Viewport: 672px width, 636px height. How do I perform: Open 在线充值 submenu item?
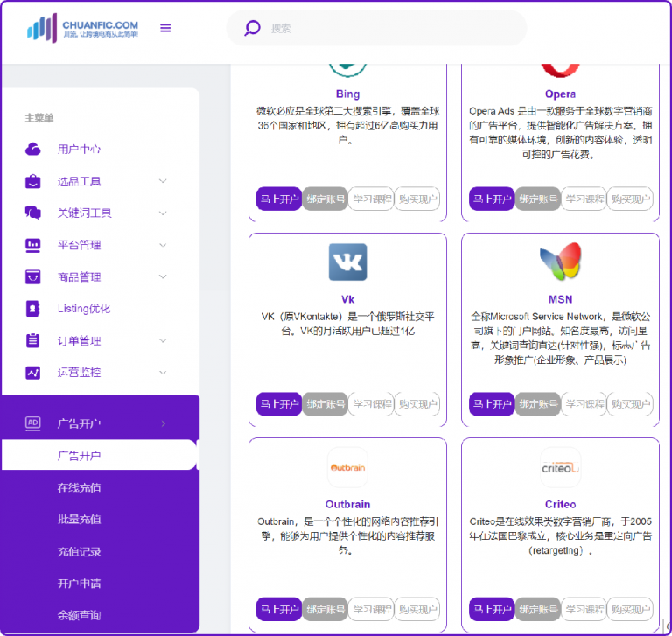point(79,487)
